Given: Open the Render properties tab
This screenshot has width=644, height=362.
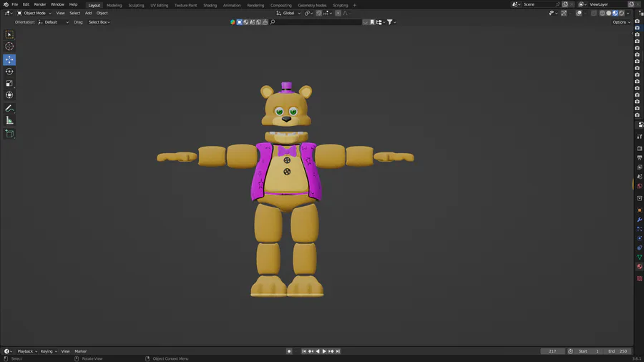Looking at the screenshot, I should click(x=640, y=148).
